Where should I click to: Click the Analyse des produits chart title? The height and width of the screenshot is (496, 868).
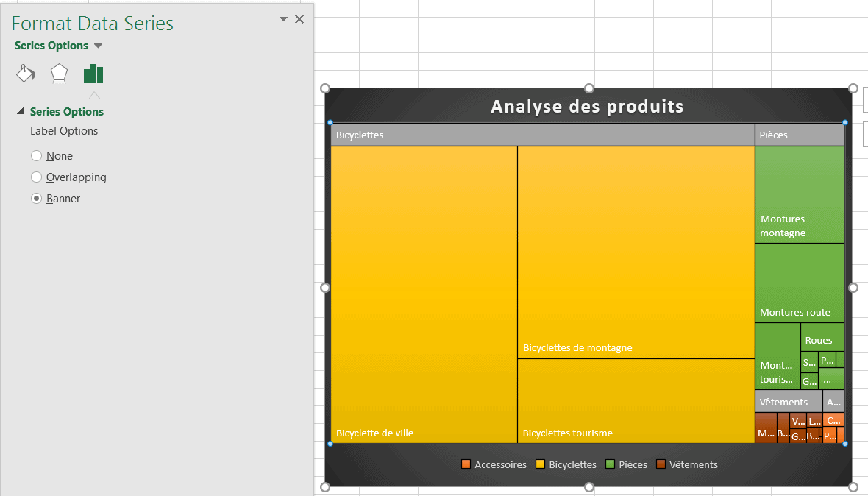pyautogui.click(x=587, y=107)
